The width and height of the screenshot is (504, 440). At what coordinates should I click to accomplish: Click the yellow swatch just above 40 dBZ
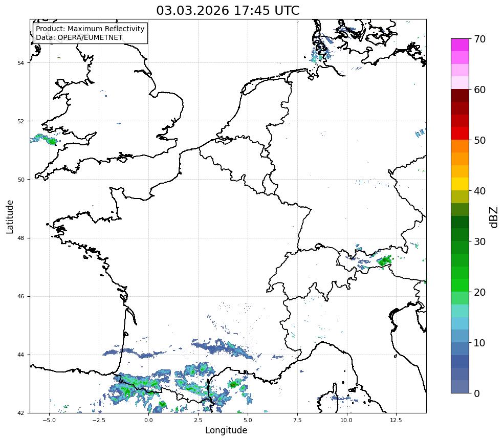click(460, 184)
